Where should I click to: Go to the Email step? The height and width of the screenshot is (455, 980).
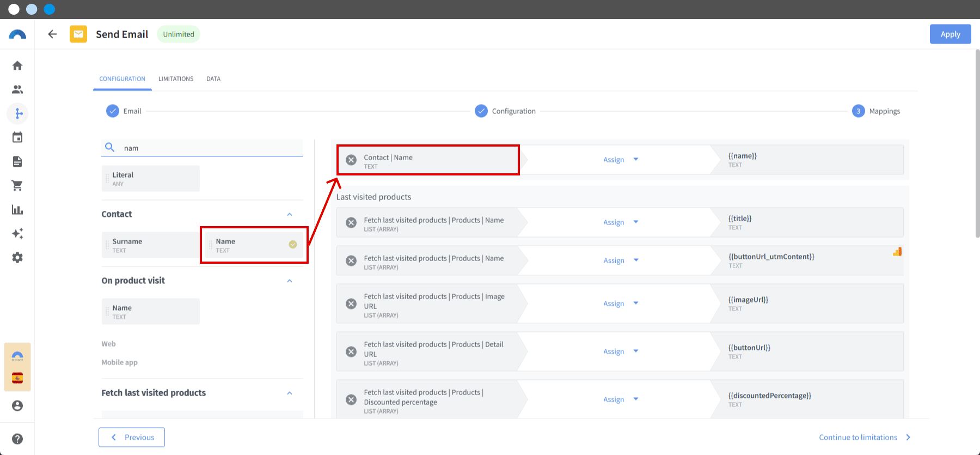(x=124, y=111)
